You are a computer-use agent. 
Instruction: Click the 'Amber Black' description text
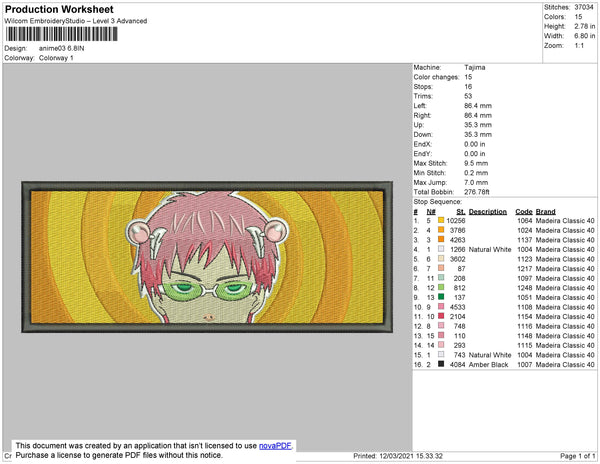489,365
